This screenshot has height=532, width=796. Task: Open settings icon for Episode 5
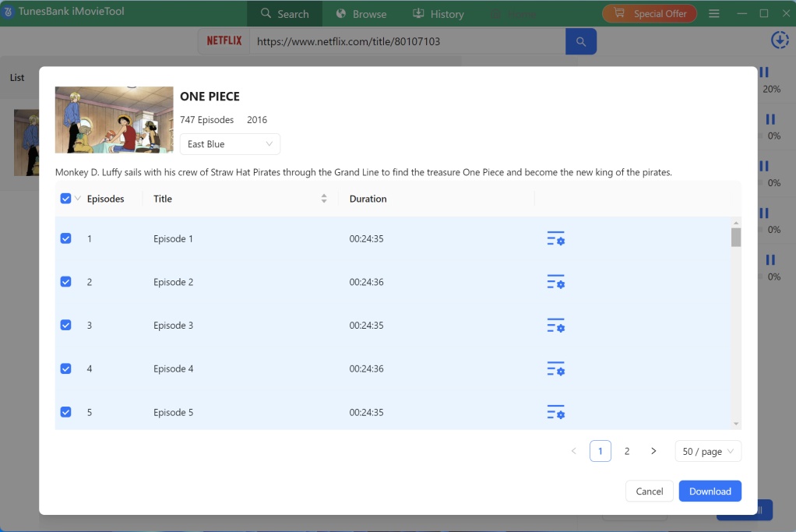pyautogui.click(x=555, y=412)
